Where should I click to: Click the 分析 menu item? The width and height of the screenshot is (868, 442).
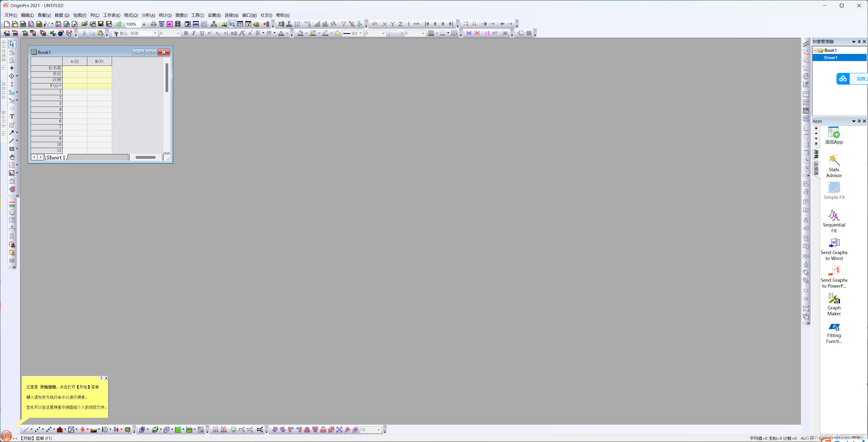pos(148,15)
